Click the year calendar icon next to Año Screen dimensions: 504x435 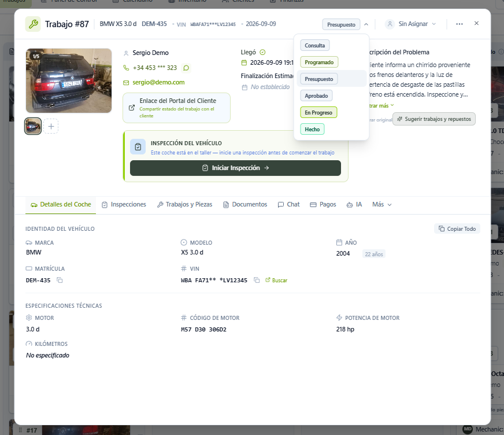point(339,242)
